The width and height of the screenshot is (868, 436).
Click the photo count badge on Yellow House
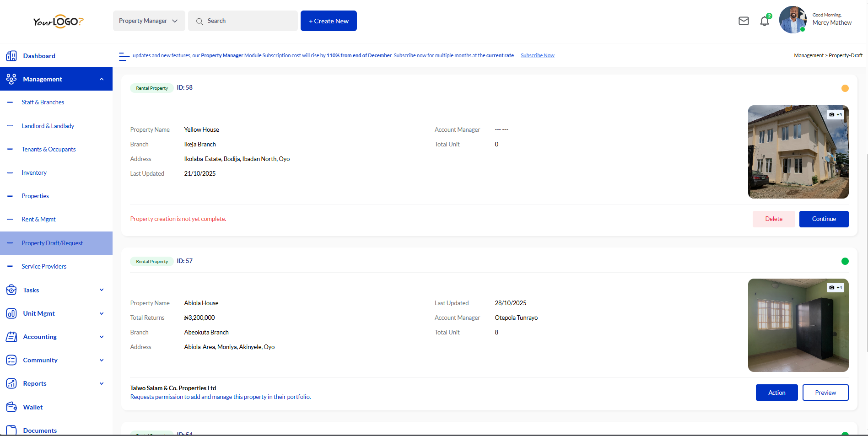click(x=836, y=114)
